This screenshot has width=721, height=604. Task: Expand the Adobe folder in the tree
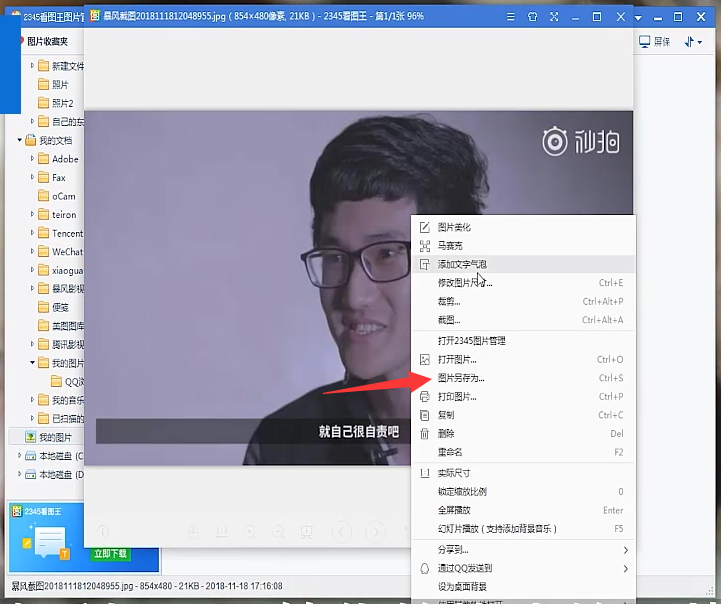(32, 159)
